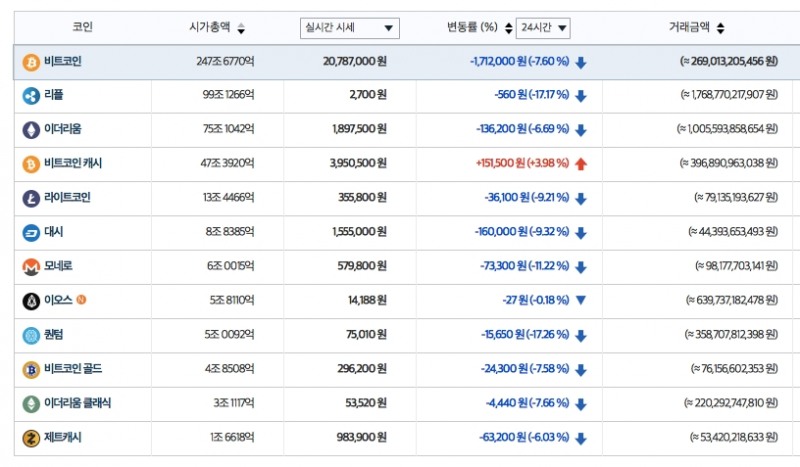Click the down arrow in 라이트코인 row
Screen dimensions: 800x467
581,199
